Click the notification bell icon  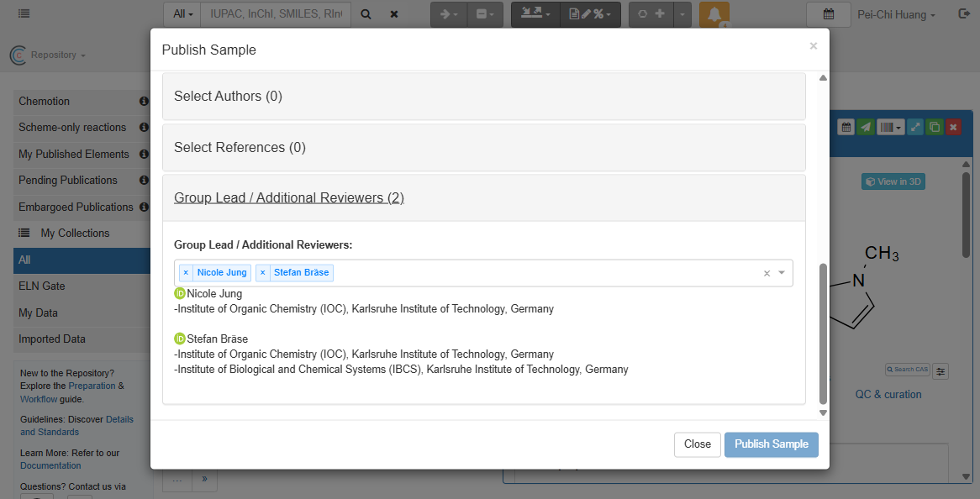coord(714,14)
